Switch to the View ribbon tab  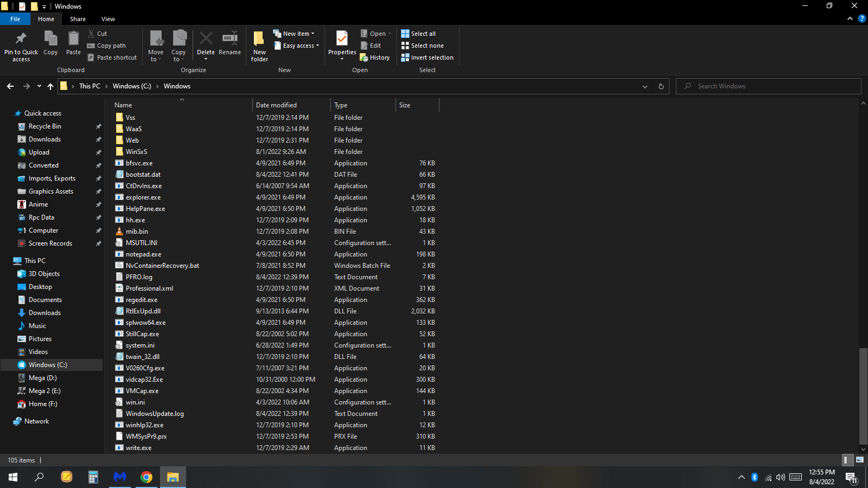108,19
